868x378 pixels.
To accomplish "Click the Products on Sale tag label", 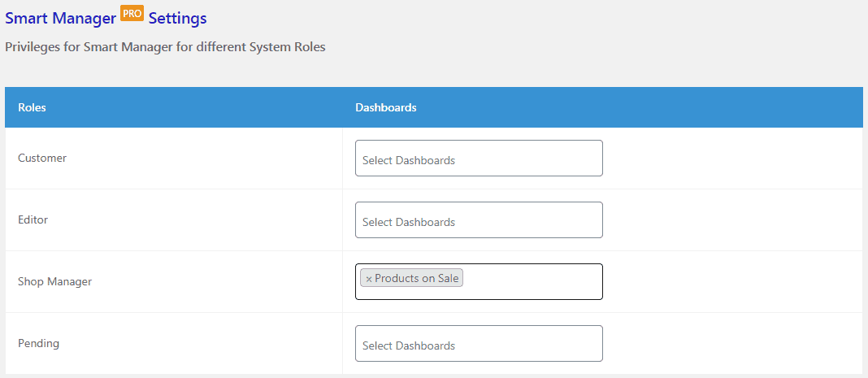I will (417, 278).
